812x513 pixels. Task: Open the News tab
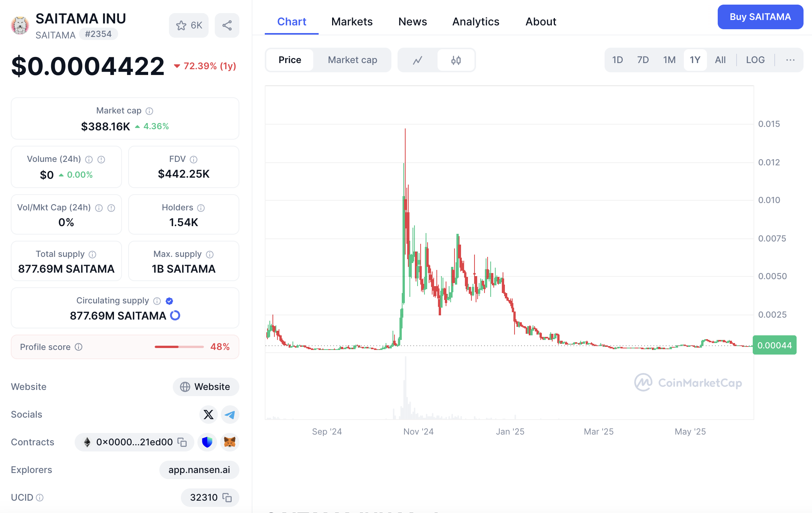(413, 22)
